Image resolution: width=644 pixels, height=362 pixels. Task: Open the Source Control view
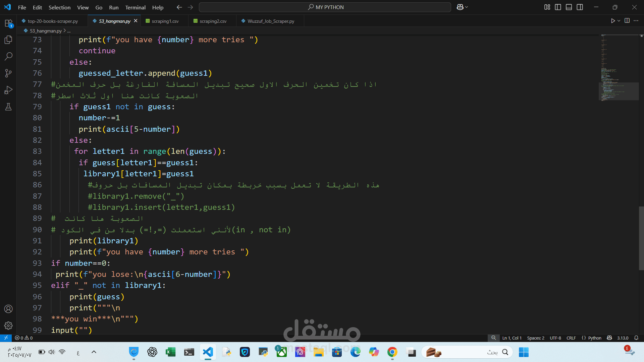click(x=8, y=73)
